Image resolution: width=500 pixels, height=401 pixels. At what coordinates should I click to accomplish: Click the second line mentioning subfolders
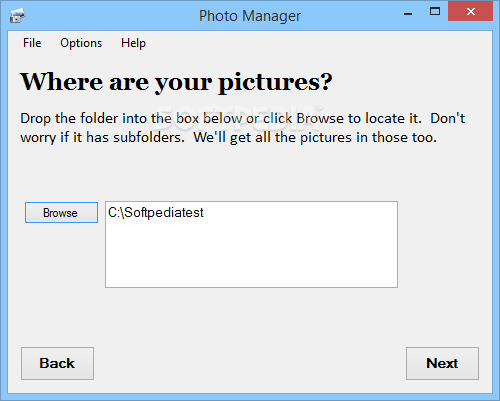(x=229, y=137)
